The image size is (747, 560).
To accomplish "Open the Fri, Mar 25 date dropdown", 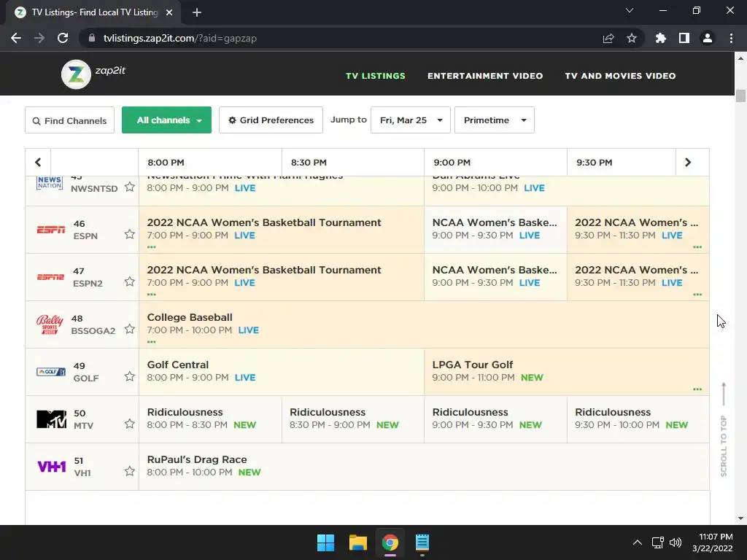I will tap(411, 120).
